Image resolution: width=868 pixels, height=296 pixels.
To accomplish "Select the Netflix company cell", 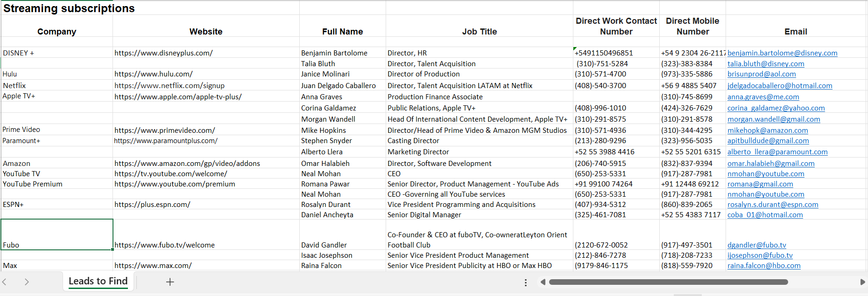I will [56, 85].
